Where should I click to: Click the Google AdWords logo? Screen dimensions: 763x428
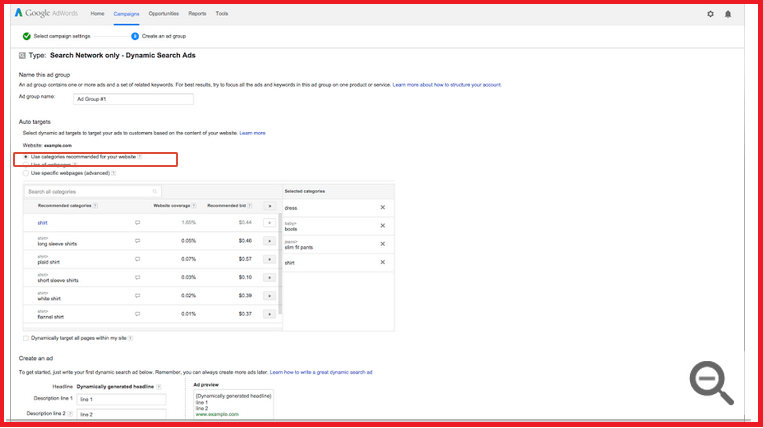coord(47,14)
